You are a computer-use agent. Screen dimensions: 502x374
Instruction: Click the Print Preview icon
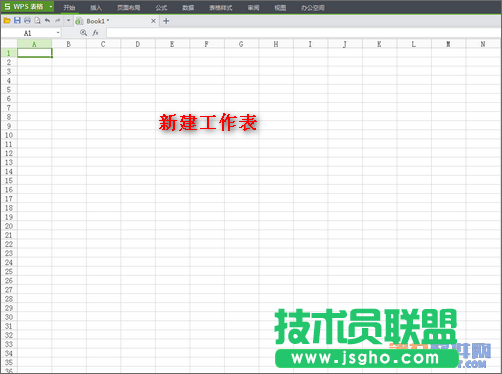click(x=37, y=21)
